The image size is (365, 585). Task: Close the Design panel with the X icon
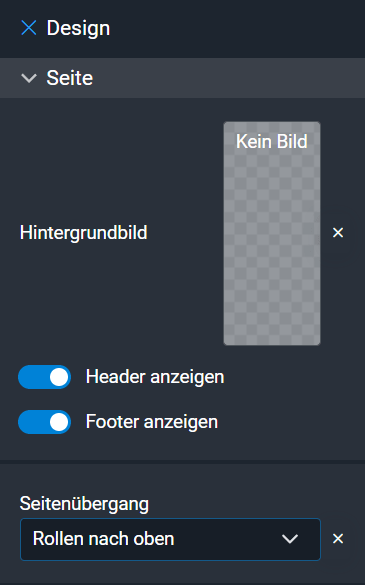pyautogui.click(x=29, y=28)
